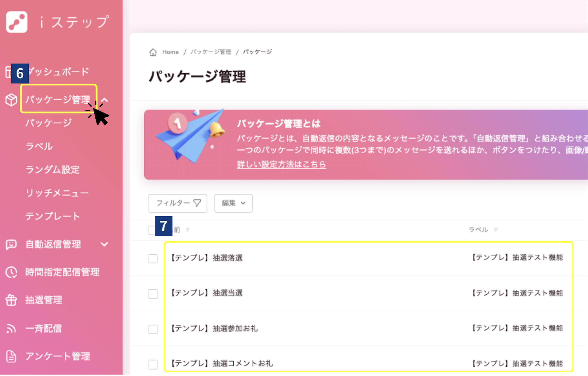The width and height of the screenshot is (588, 376).
Task: Click the auto-reply chat bubble icon
Action: click(x=11, y=244)
